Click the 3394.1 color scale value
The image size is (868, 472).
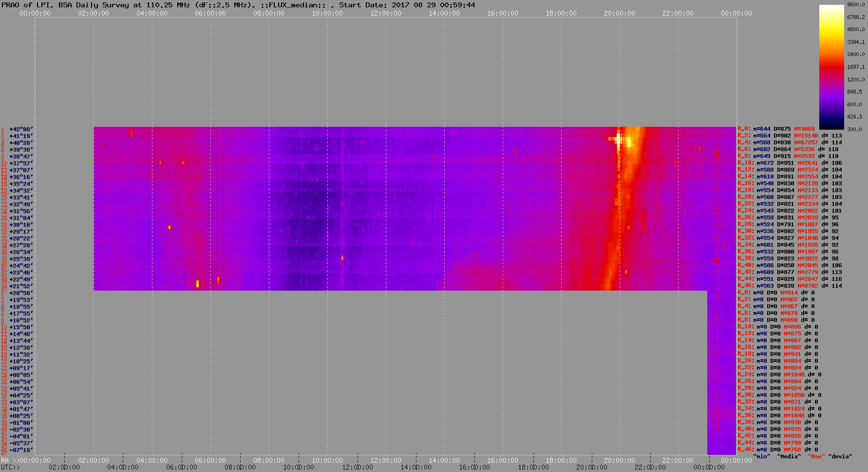coord(856,42)
